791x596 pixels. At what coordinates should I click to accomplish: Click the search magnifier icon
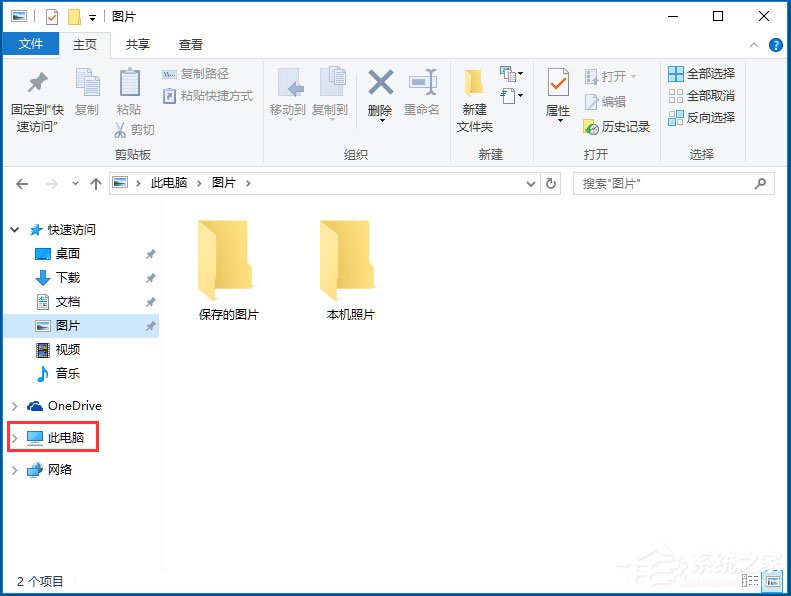point(760,184)
